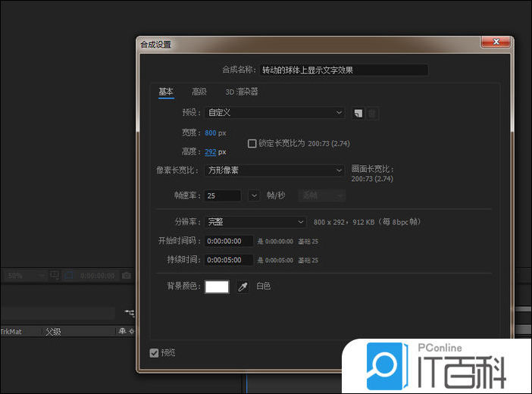The height and width of the screenshot is (394, 532).
Task: Click the 帧速率 field showing 25
Action: [x=223, y=195]
